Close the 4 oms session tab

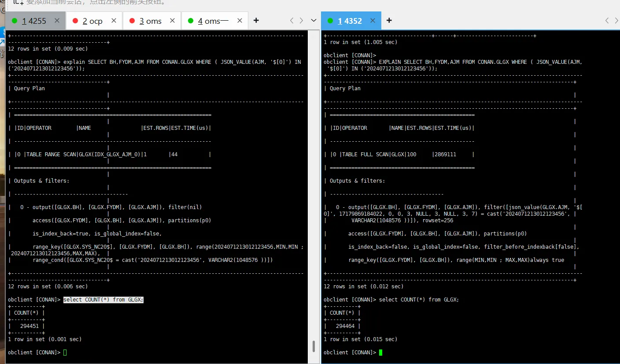point(239,21)
